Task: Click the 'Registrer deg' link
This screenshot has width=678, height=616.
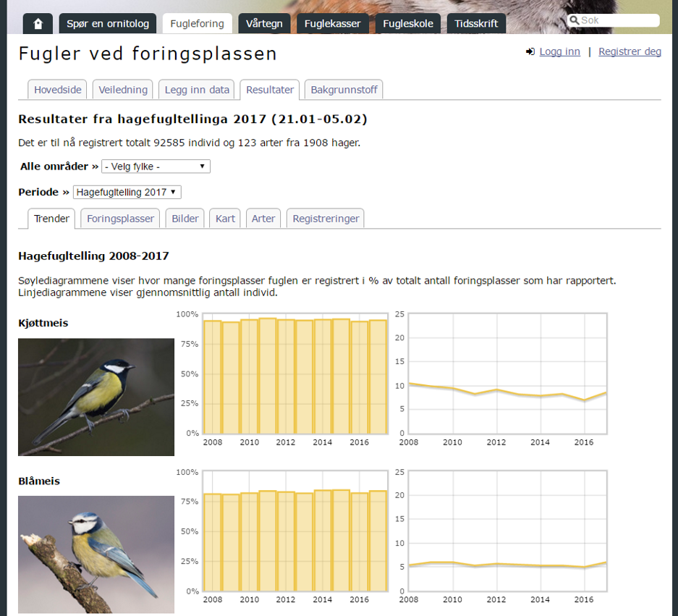Action: coord(630,51)
